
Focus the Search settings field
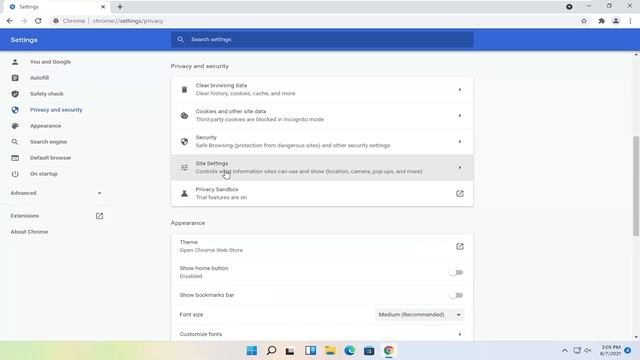[322, 40]
